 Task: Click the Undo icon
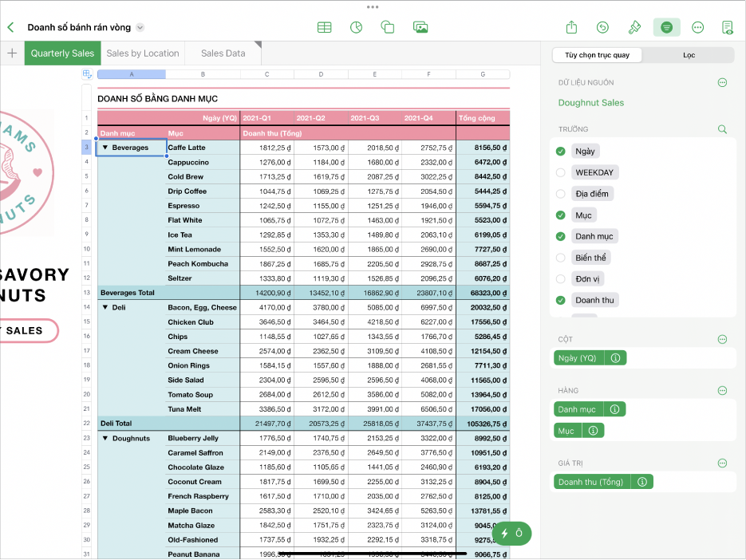(x=602, y=27)
